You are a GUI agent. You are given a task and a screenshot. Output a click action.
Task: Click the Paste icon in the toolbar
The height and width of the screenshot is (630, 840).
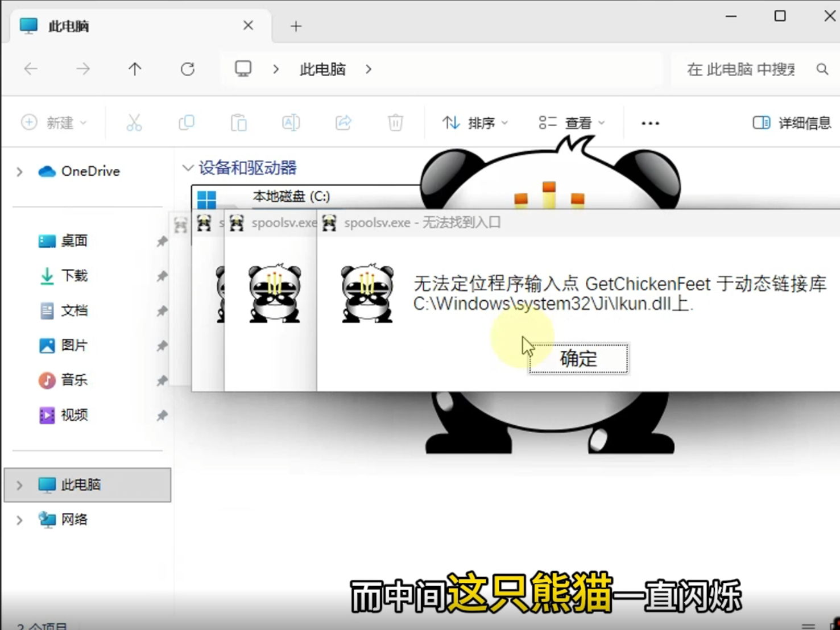click(239, 122)
